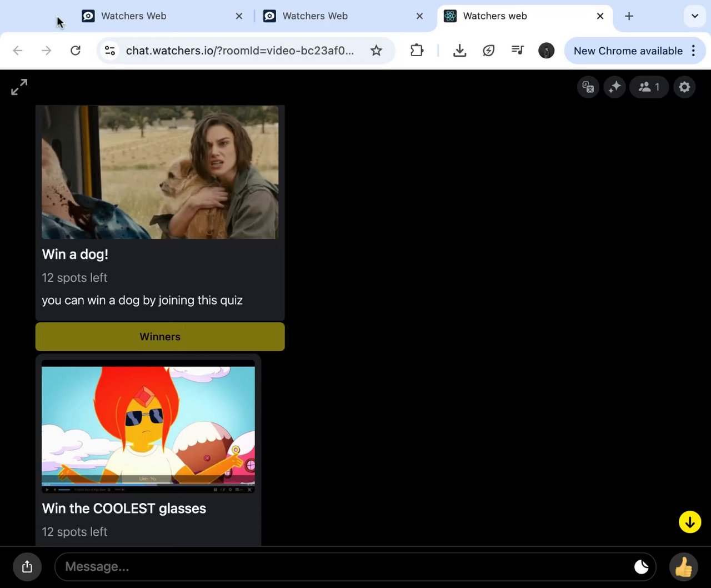
Task: Open the Chrome extensions menu
Action: coord(417,51)
